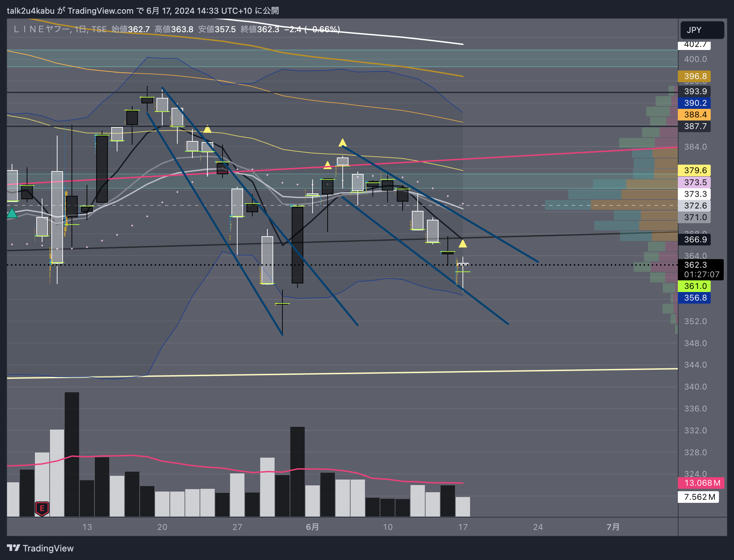Click the red E earnings marker
Viewport: 734px width, 560px height.
click(x=42, y=508)
